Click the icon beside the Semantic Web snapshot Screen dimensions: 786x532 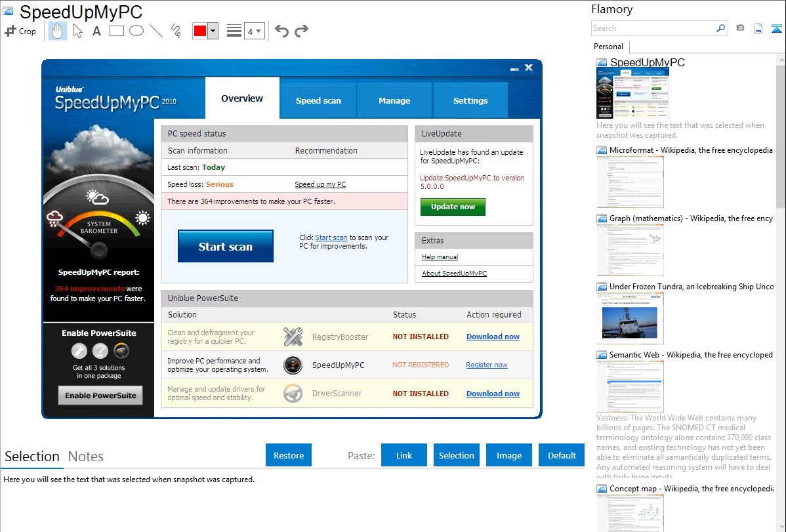tap(602, 355)
